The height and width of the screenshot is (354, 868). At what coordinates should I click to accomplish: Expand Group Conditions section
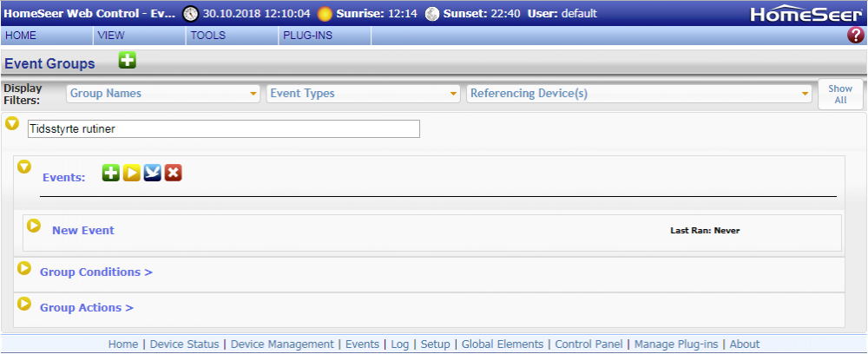pyautogui.click(x=24, y=268)
